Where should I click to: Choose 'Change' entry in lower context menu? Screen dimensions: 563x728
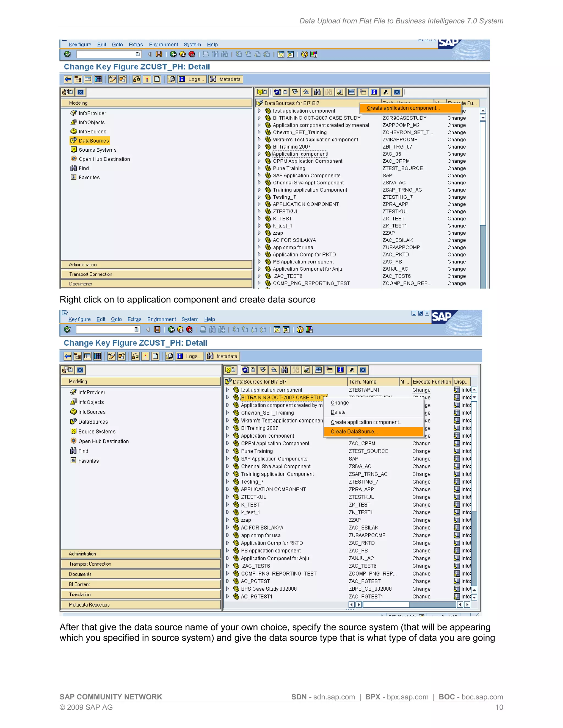click(x=340, y=403)
